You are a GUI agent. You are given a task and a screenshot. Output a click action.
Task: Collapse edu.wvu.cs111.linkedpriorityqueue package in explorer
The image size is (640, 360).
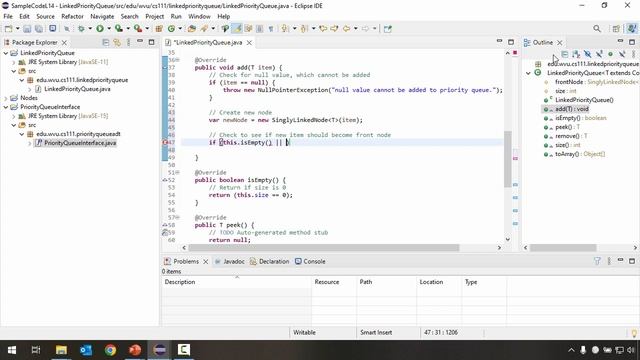coord(22,80)
